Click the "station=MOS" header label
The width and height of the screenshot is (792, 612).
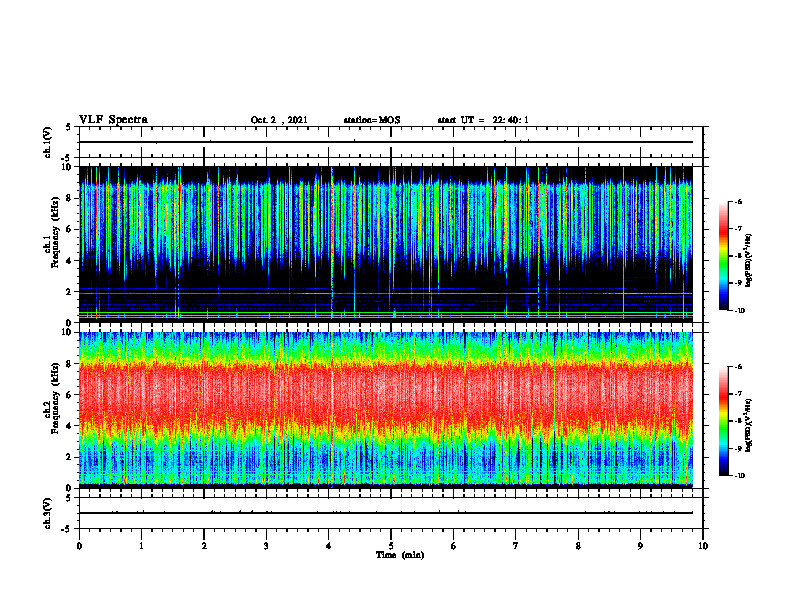tap(372, 120)
